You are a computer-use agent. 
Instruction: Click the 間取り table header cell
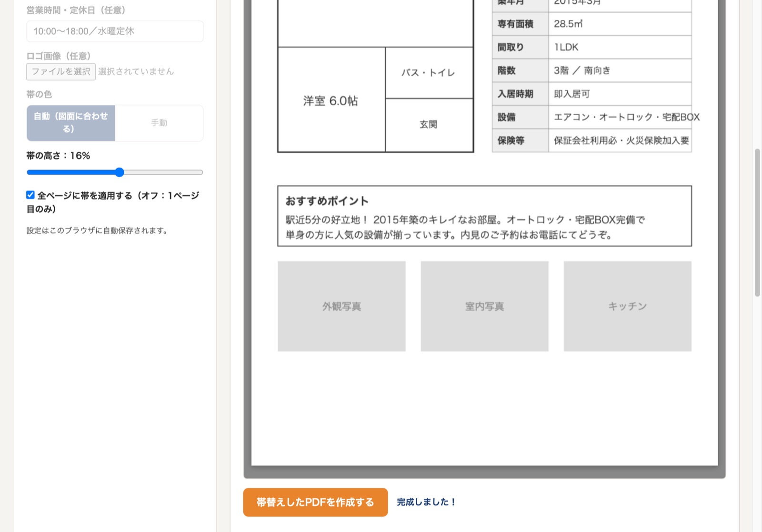[521, 47]
